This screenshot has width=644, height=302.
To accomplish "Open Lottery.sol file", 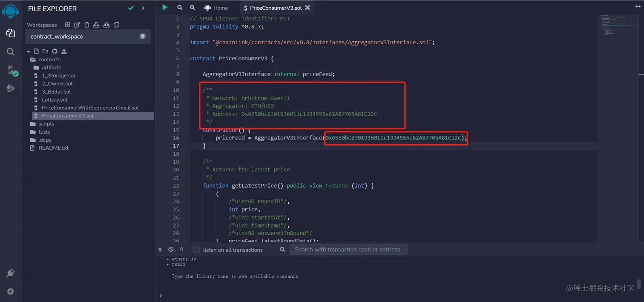I will click(55, 100).
